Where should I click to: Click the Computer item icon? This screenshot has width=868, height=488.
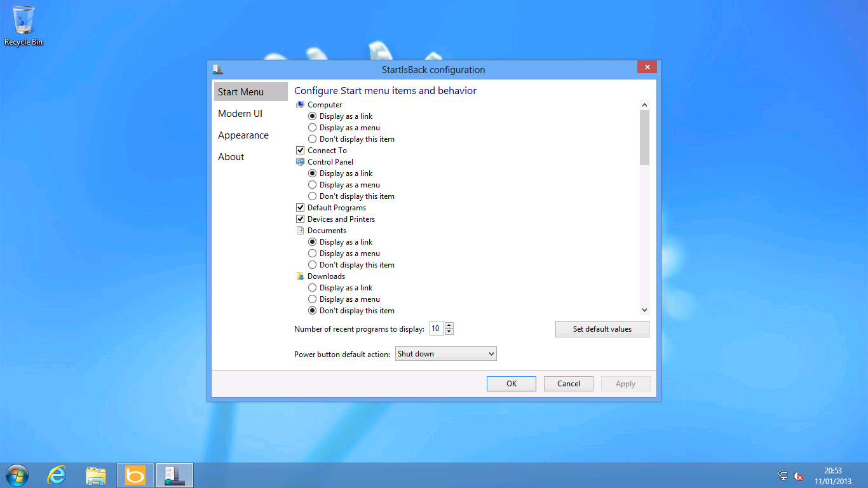click(x=300, y=105)
